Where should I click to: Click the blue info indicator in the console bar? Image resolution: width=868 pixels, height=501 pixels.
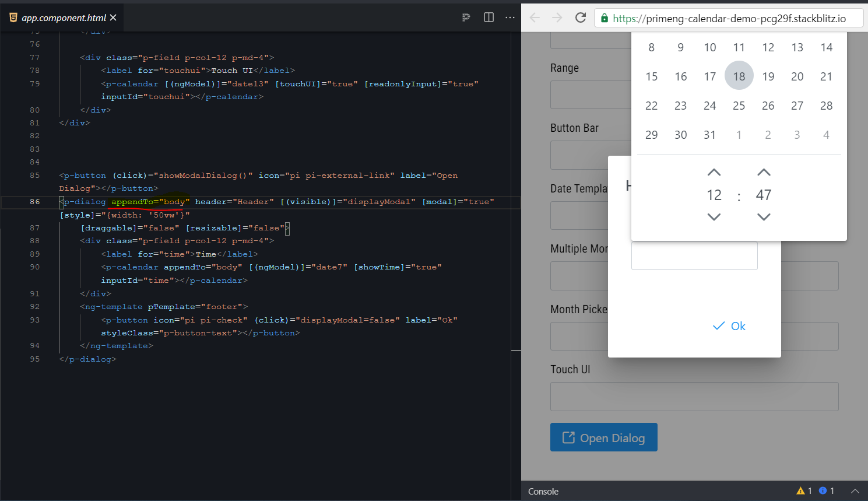824,491
